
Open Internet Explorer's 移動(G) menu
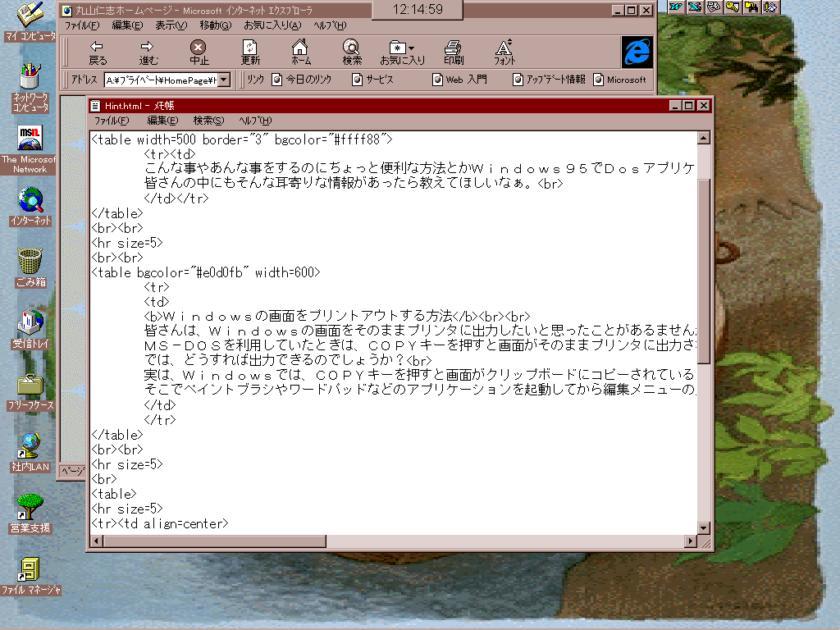coord(216,25)
